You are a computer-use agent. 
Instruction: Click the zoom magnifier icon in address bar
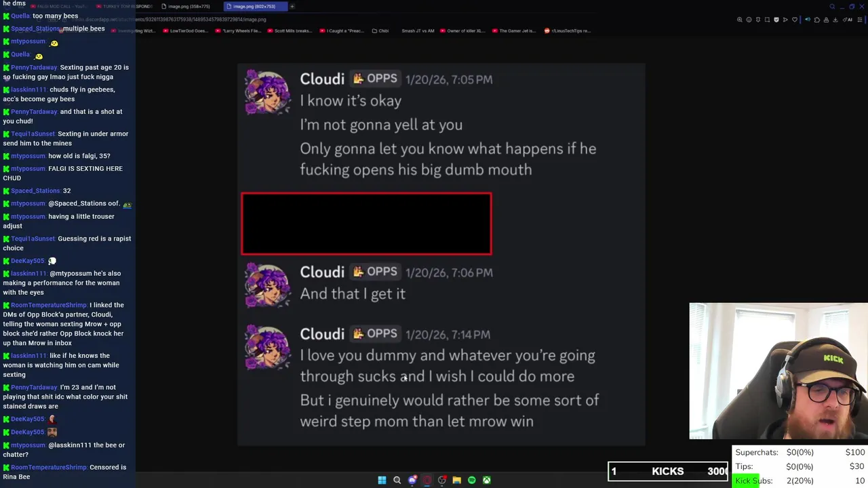(739, 20)
